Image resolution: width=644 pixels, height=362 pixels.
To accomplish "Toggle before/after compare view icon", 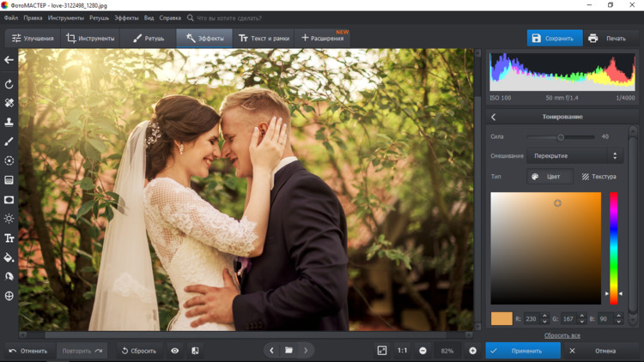I will pos(195,351).
